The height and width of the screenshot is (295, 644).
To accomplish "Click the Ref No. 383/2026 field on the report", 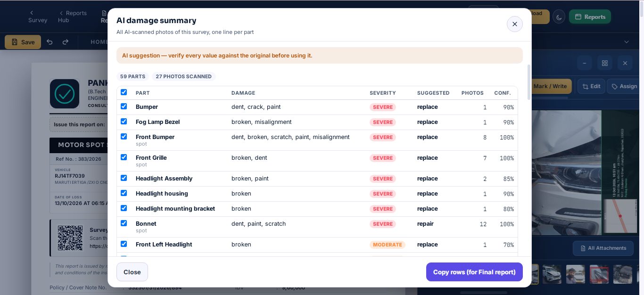I will tap(78, 159).
